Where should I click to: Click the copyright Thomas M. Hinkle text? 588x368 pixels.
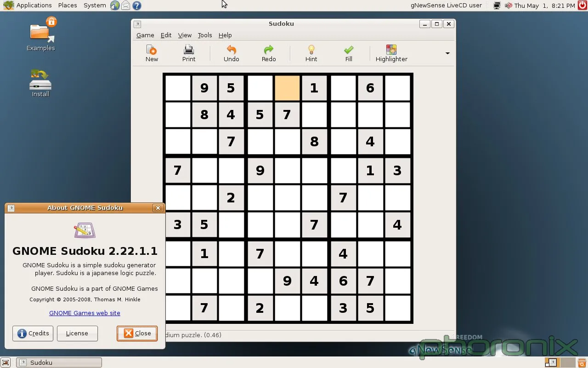85,299
